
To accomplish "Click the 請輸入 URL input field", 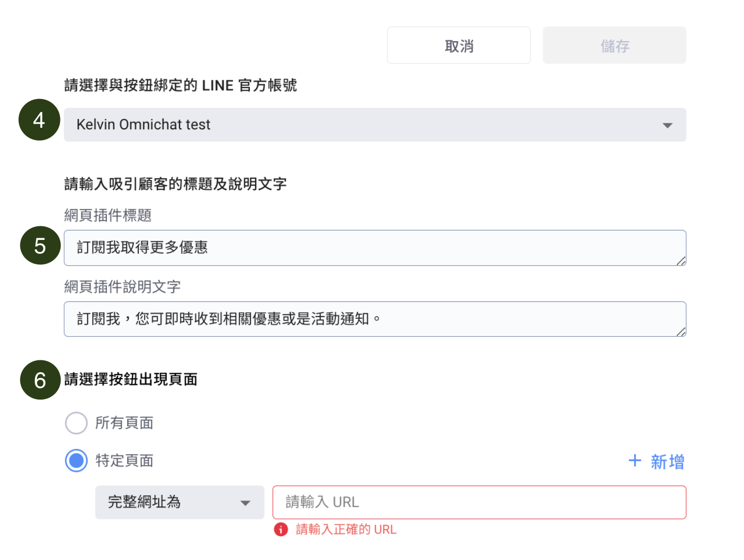I will point(479,502).
